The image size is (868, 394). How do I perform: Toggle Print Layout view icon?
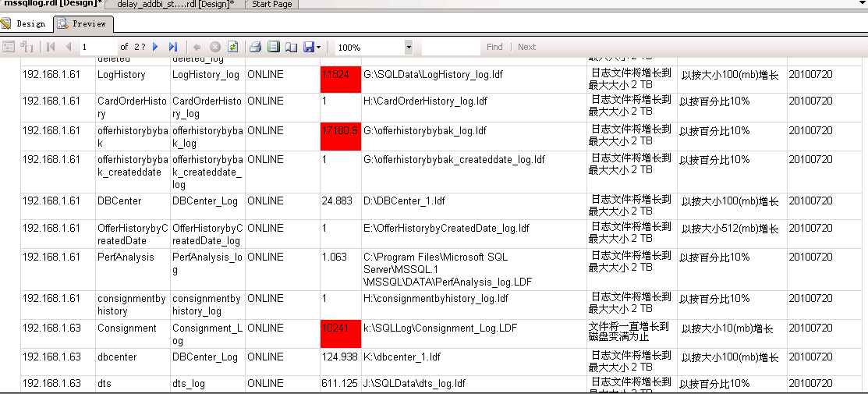[274, 47]
